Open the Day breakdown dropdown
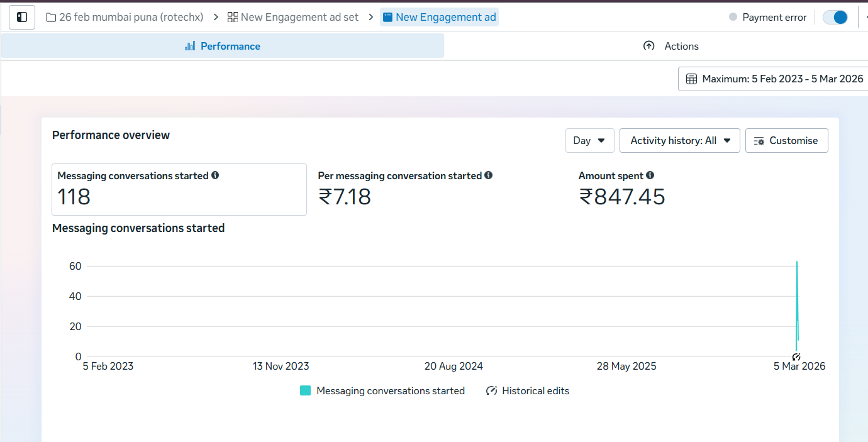The height and width of the screenshot is (442, 868). (589, 140)
